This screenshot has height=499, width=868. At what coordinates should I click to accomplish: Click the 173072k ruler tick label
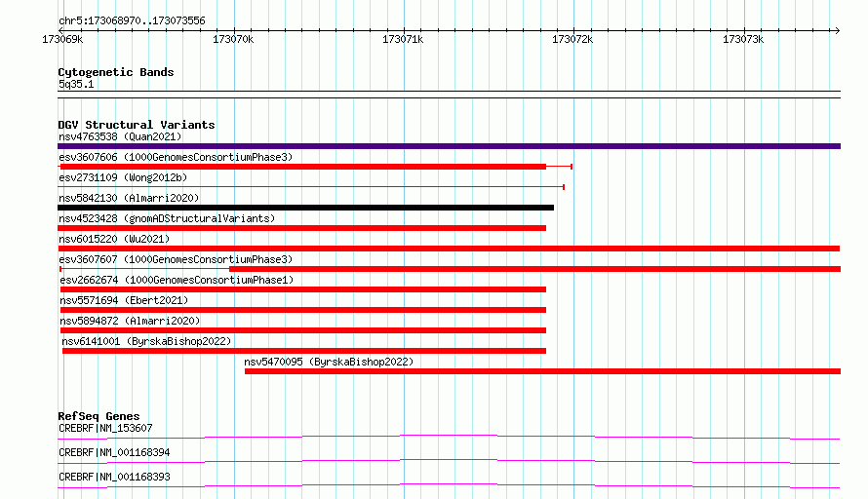(x=572, y=39)
